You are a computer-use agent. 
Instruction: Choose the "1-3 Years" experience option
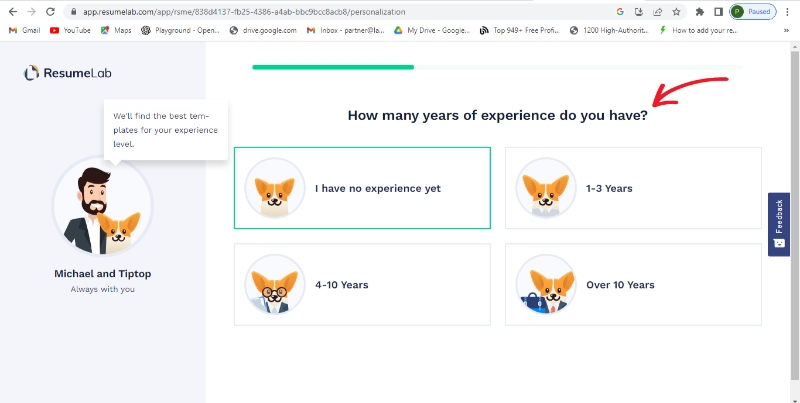click(x=633, y=188)
